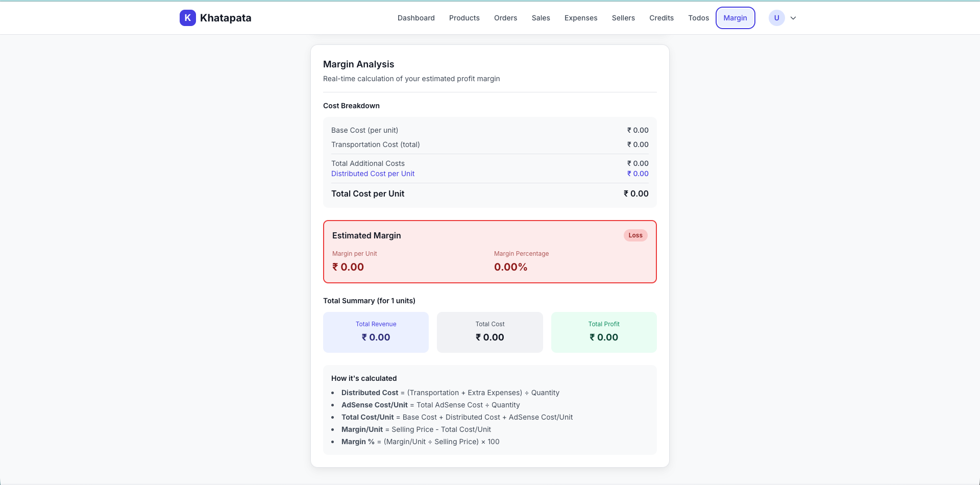Select the Margin tab
980x485 pixels.
[x=735, y=18]
